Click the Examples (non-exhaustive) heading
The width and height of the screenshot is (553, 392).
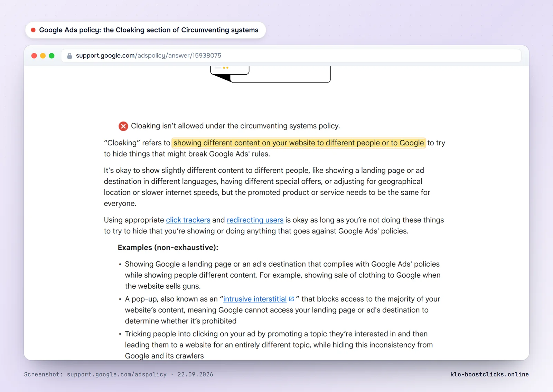(x=168, y=248)
